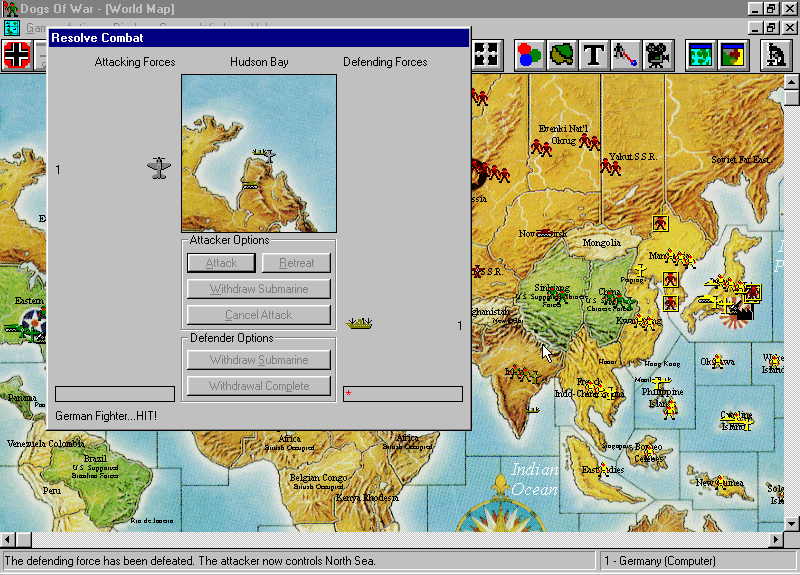Image resolution: width=800 pixels, height=575 pixels.
Task: Click the attacking German fighter plane icon
Action: click(x=159, y=168)
